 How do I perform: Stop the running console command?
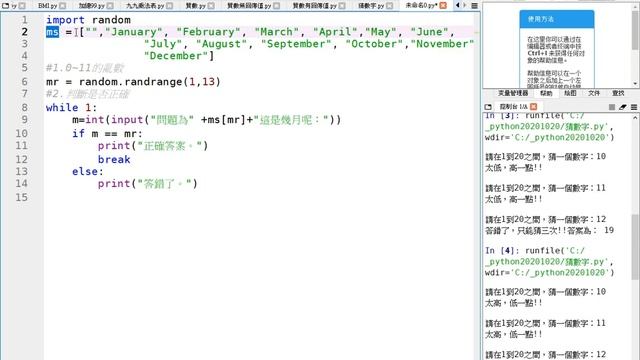pos(611,107)
